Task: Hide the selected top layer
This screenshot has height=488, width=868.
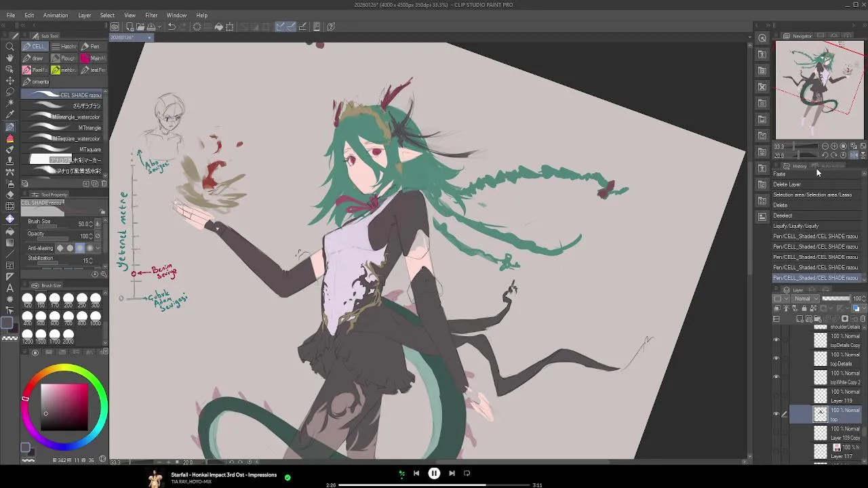Action: (x=776, y=414)
